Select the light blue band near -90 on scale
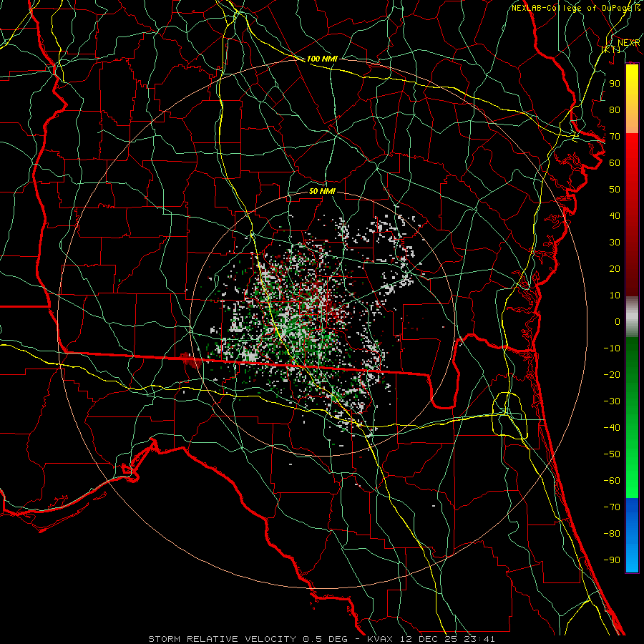This screenshot has width=644, height=644. point(632,559)
